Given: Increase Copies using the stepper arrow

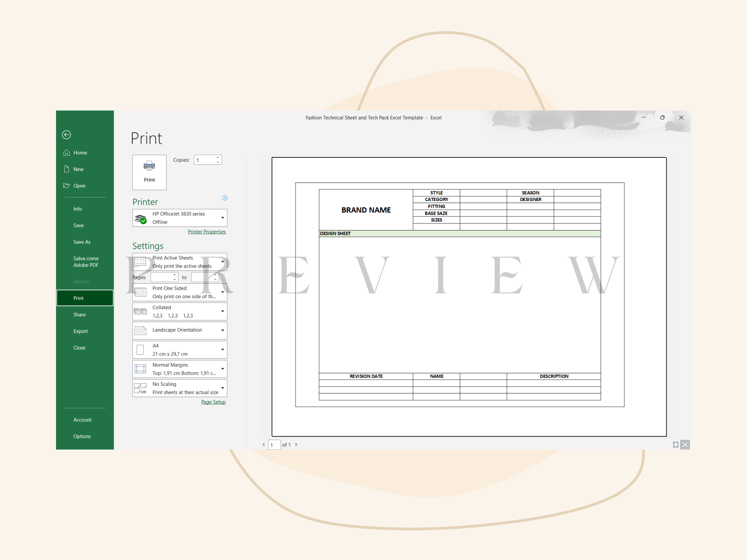Looking at the screenshot, I should click(x=218, y=158).
